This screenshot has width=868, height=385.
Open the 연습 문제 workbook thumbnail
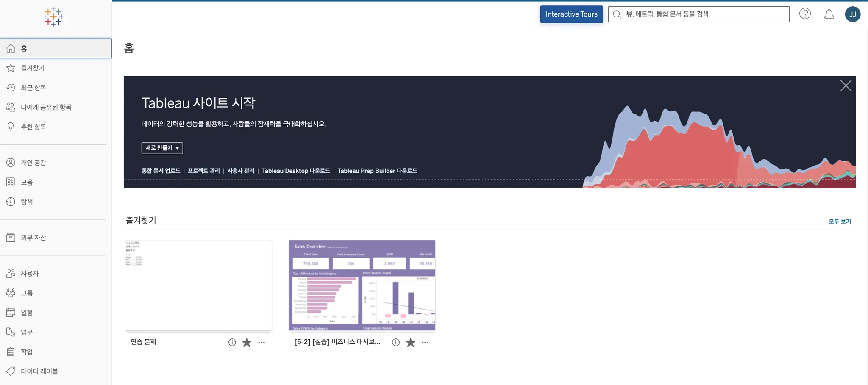[198, 285]
